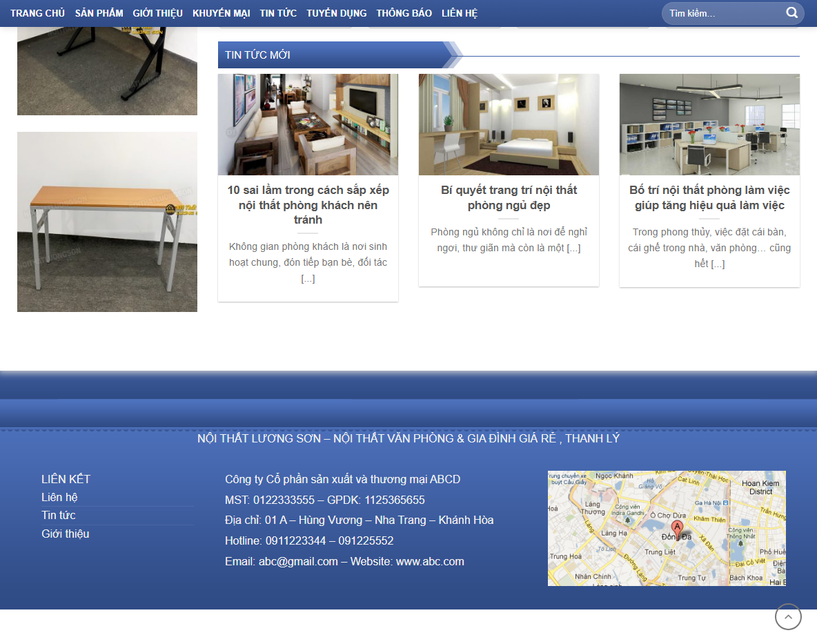The width and height of the screenshot is (817, 644).
Task: Open the SẢN PHẨM menu item
Action: pos(99,12)
